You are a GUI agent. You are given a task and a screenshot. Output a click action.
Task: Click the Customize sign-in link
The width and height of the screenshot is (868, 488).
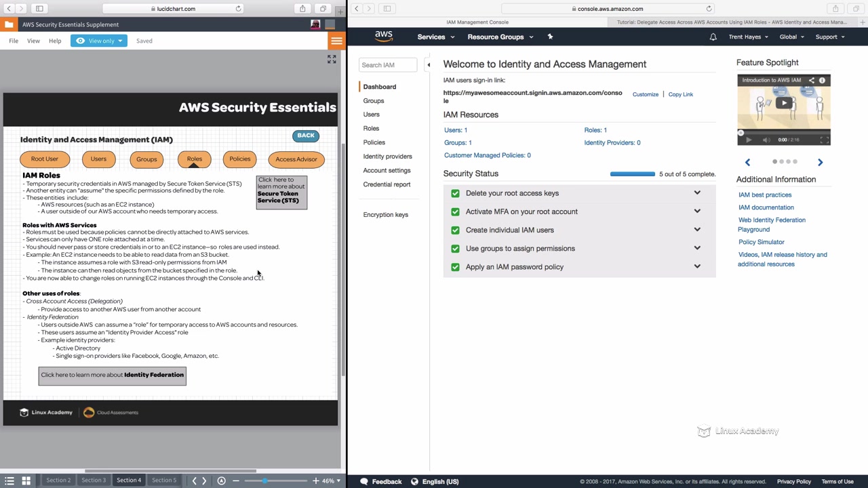645,94
